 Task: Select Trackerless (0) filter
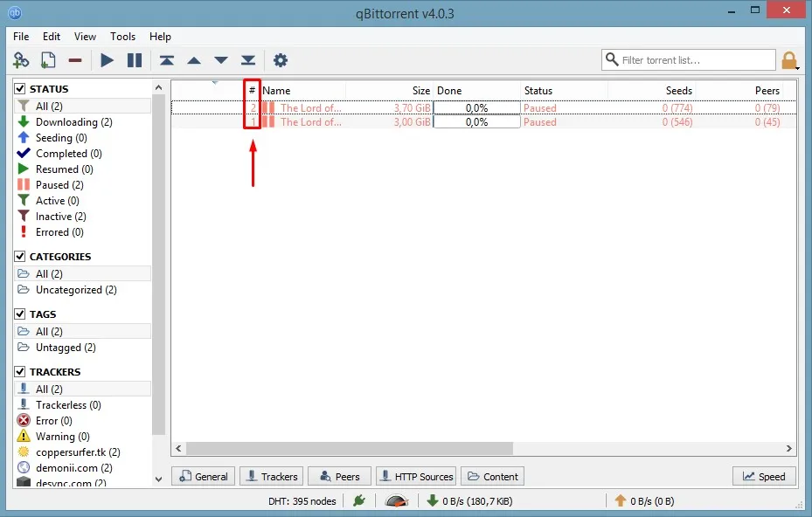click(x=68, y=404)
